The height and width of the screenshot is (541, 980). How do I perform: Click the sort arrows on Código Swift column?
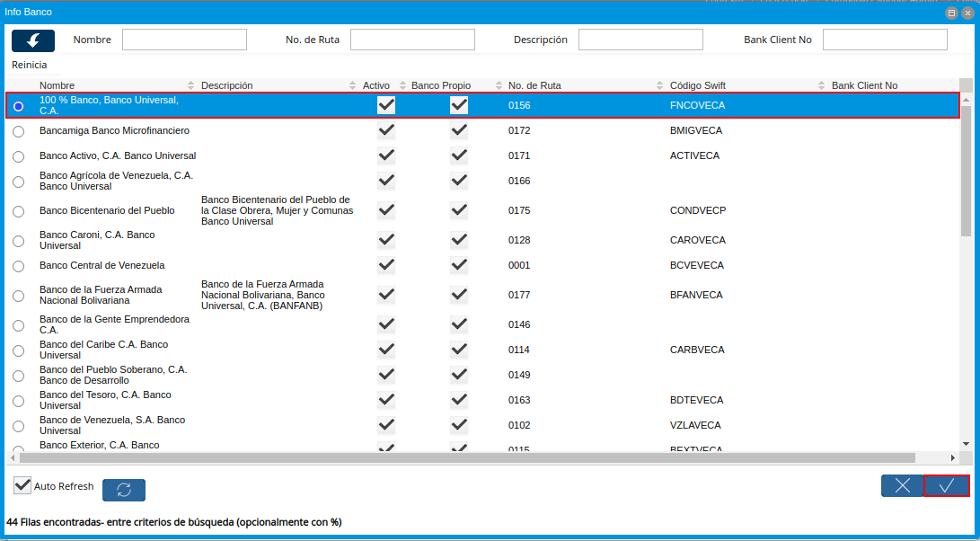(x=821, y=85)
